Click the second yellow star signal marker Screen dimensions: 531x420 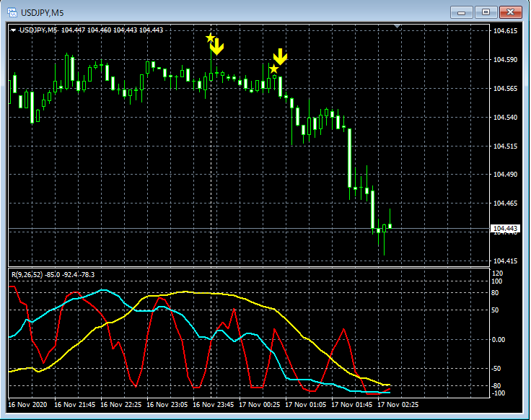(273, 69)
